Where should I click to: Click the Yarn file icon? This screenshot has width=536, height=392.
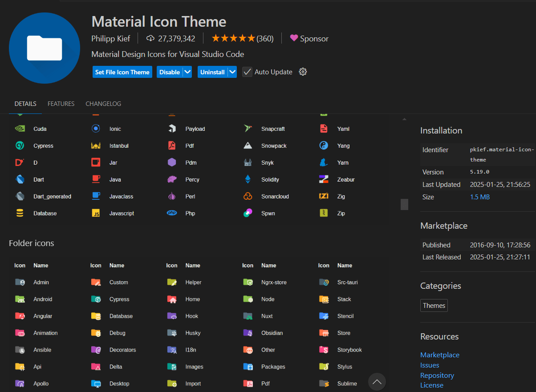coord(324,162)
